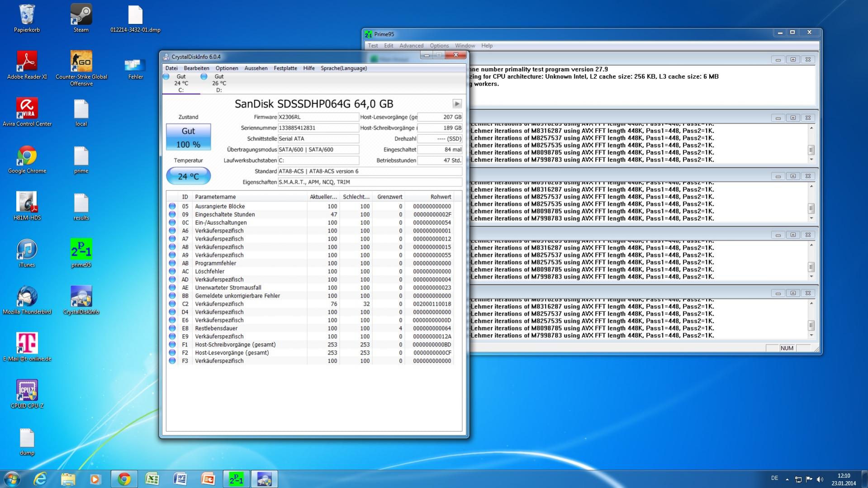
Task: Open Mozilla Thunderbird shortcut
Action: coord(27,300)
